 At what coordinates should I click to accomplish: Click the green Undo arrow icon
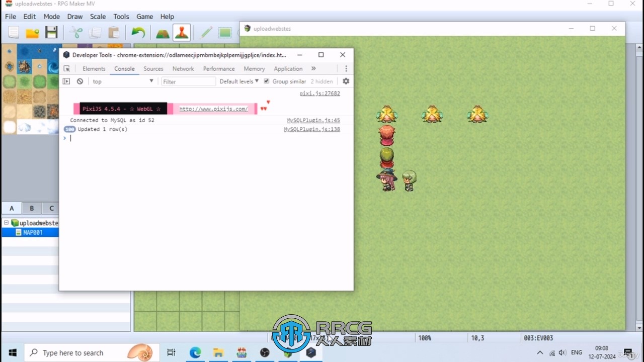point(138,33)
